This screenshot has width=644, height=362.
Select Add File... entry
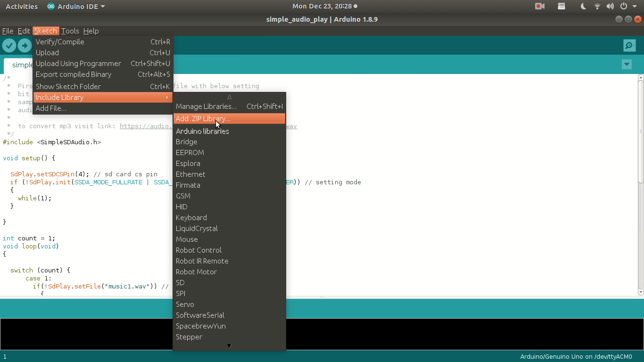click(103, 108)
